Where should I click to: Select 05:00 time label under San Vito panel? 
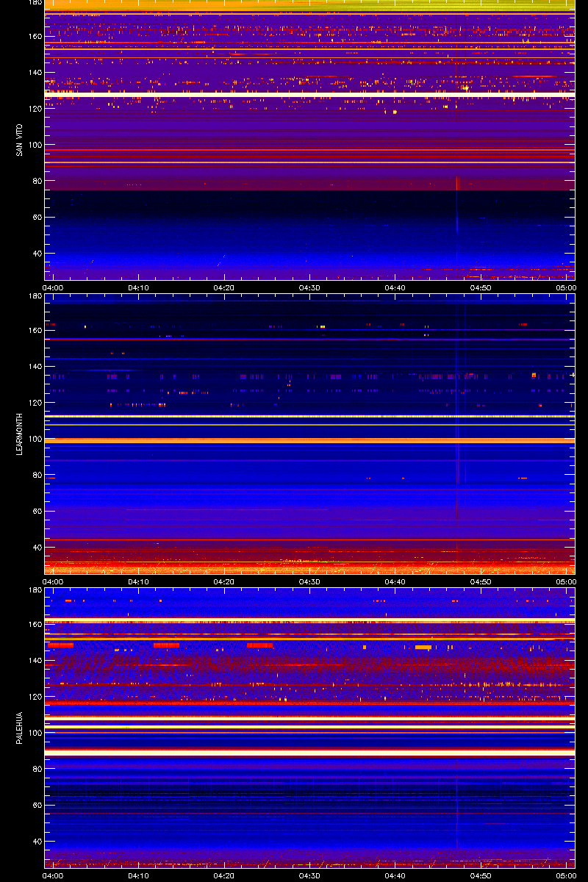tap(566, 287)
